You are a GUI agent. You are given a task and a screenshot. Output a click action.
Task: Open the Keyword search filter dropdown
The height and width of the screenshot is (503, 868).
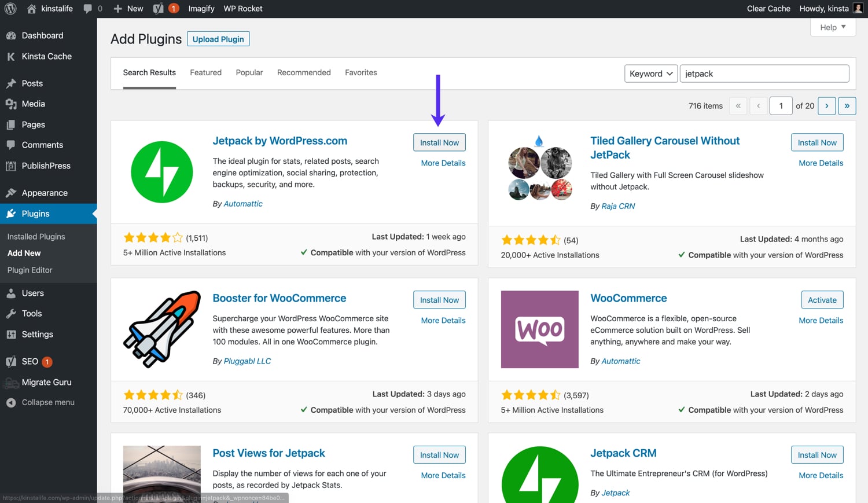pyautogui.click(x=650, y=74)
